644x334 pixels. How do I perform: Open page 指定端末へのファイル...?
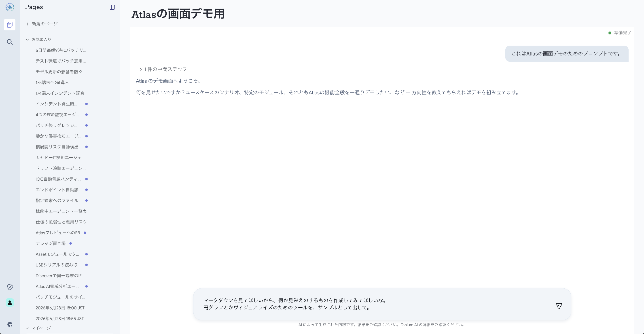tap(59, 201)
